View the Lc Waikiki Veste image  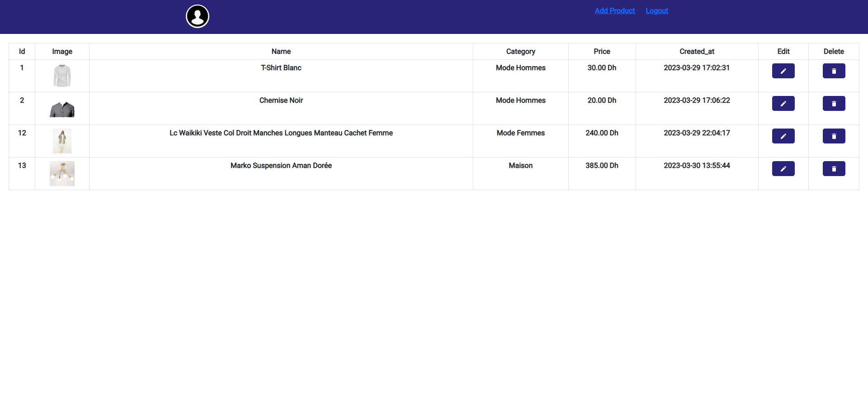click(62, 141)
